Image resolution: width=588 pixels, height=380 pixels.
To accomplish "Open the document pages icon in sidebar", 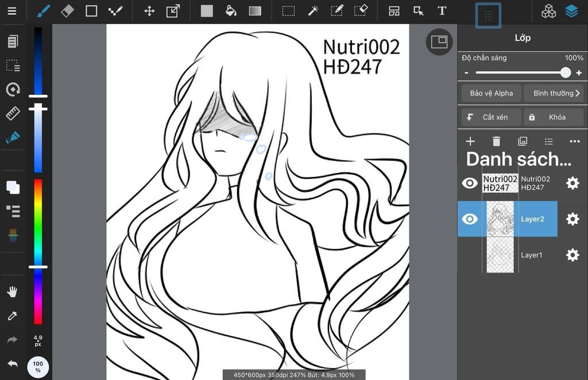I will (x=13, y=41).
